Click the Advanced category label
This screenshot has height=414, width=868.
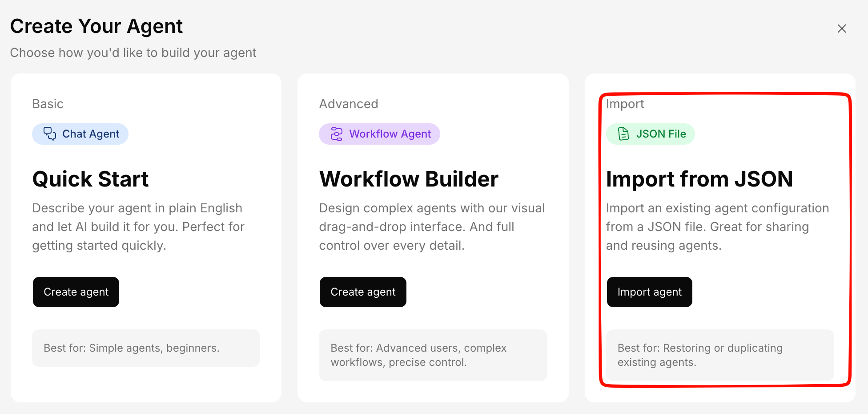point(348,104)
